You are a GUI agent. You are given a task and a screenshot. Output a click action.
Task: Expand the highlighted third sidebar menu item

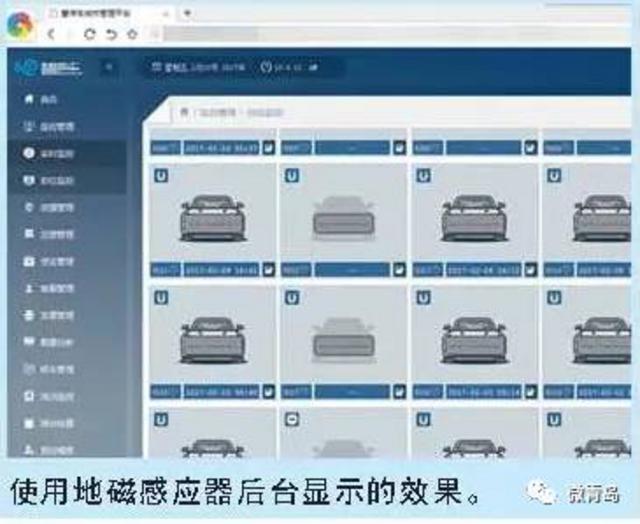45,154
